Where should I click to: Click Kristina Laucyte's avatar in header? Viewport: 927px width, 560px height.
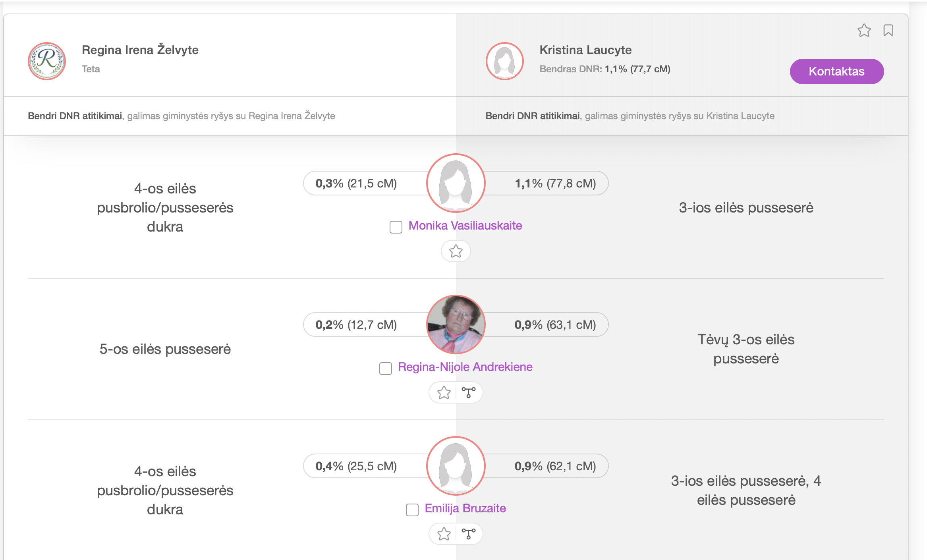(x=504, y=61)
